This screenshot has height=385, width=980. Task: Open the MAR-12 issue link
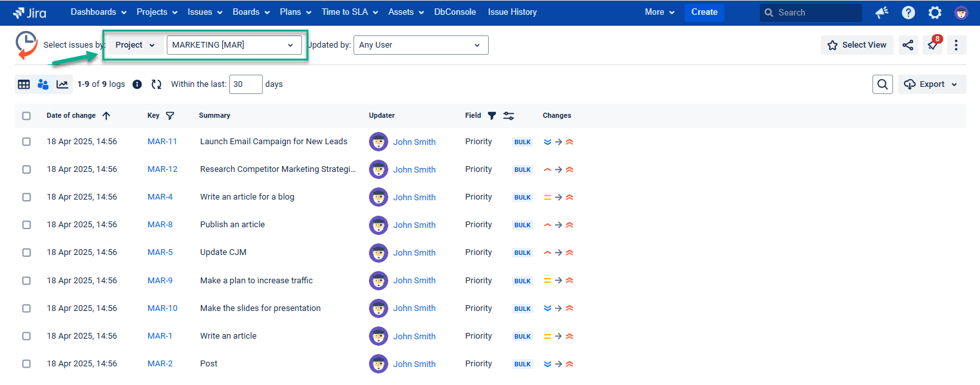tap(162, 169)
